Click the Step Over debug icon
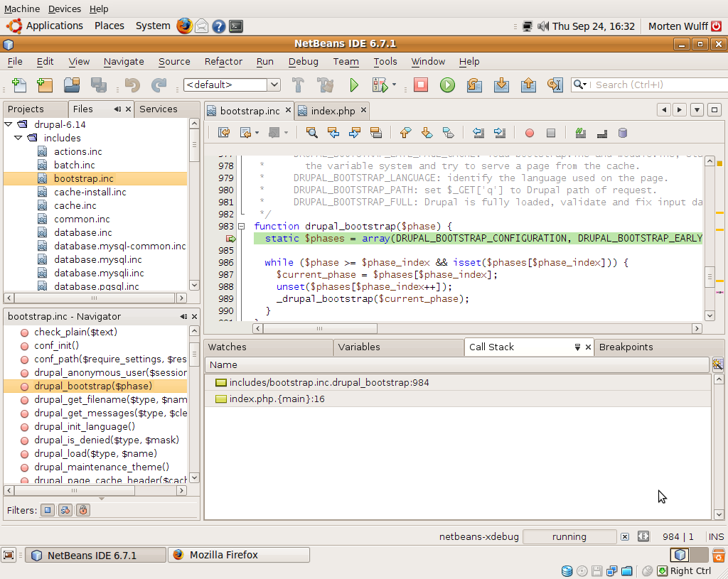 click(474, 85)
